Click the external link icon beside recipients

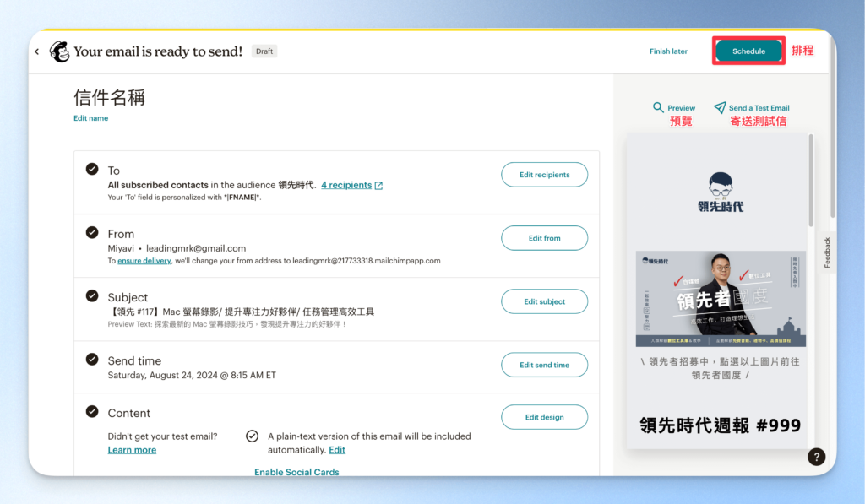(378, 186)
